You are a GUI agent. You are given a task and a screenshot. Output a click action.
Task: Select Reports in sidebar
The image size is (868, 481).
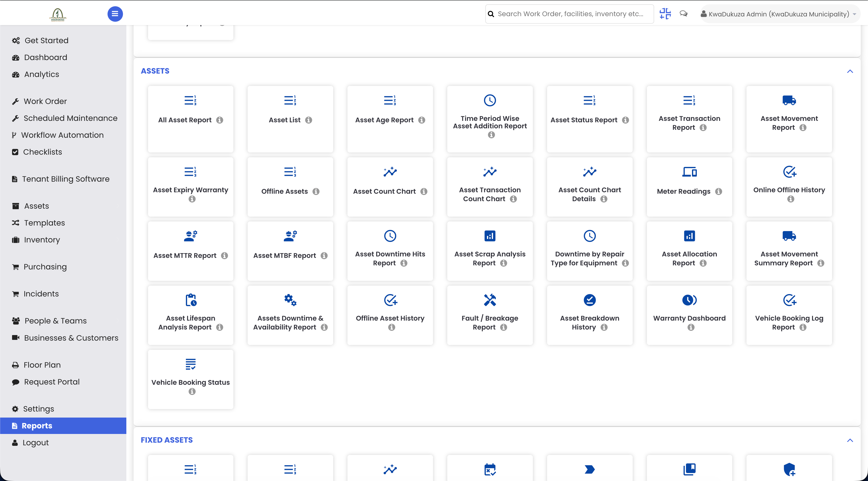click(63, 426)
